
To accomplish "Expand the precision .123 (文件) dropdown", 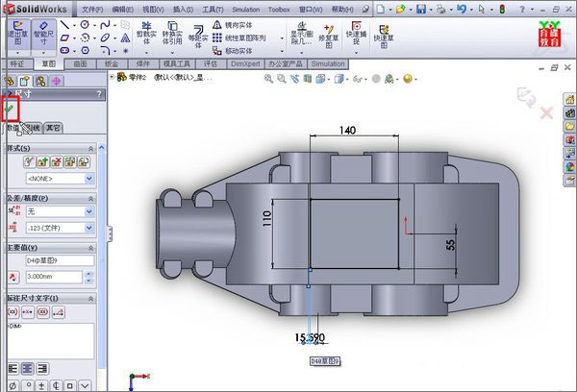I will point(88,228).
